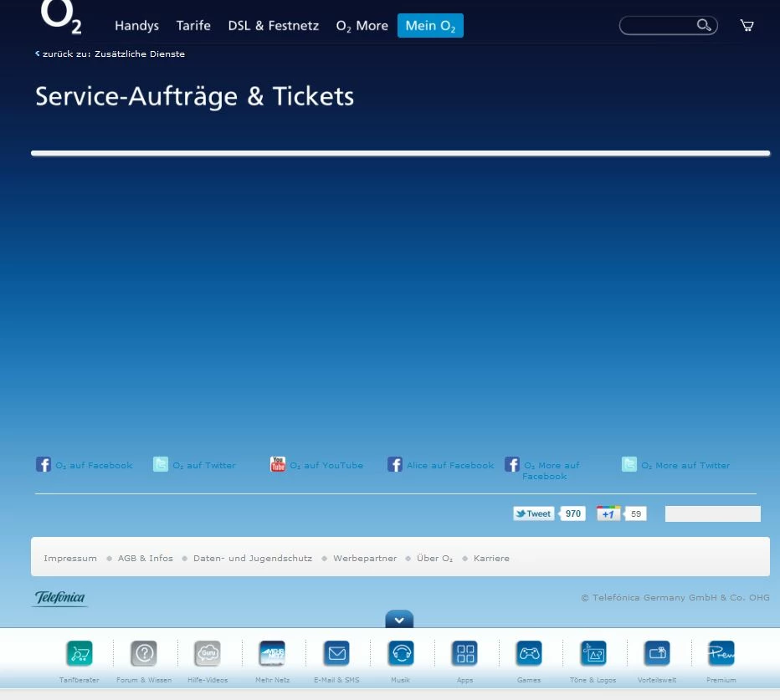Open the Musik headphones icon
This screenshot has height=700, width=780.
tap(401, 653)
